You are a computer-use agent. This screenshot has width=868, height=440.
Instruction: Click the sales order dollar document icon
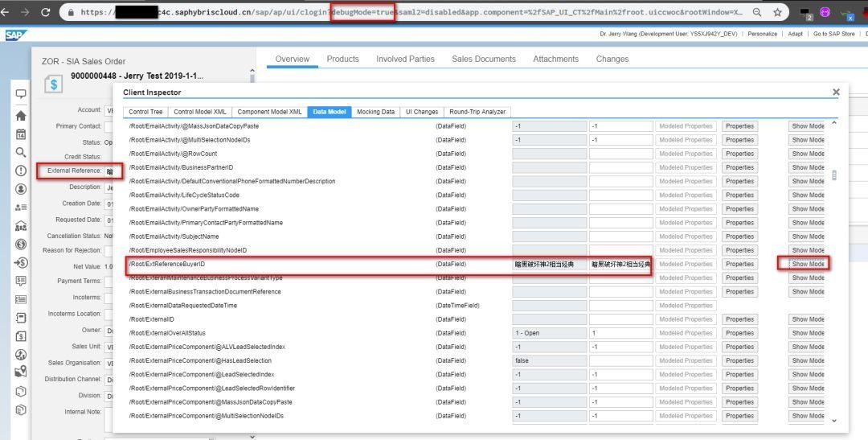coord(54,84)
